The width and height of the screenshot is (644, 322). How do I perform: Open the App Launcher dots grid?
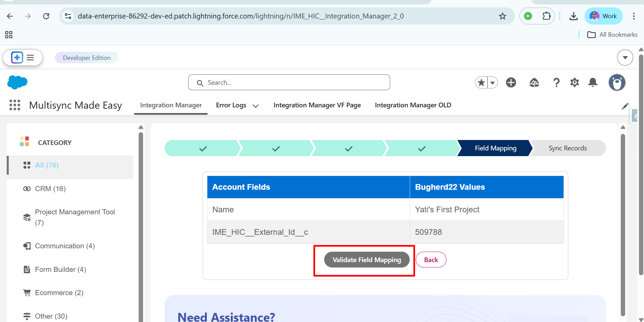click(15, 105)
